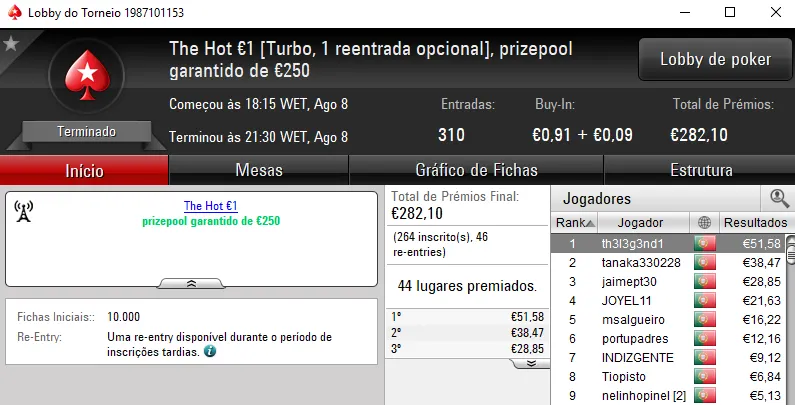This screenshot has width=795, height=405.
Task: Click the re-entry info icon
Action: (210, 352)
